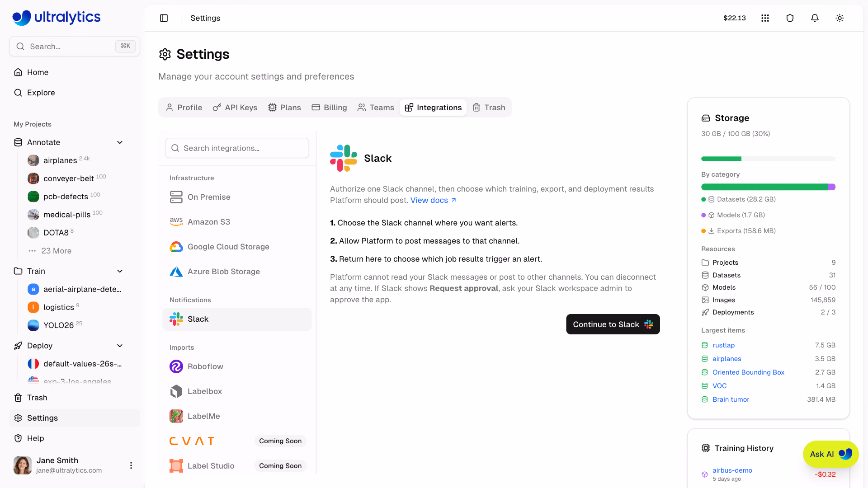Viewport: 868px width, 488px height.
Task: Toggle the sidebar panel icon
Action: [164, 18]
